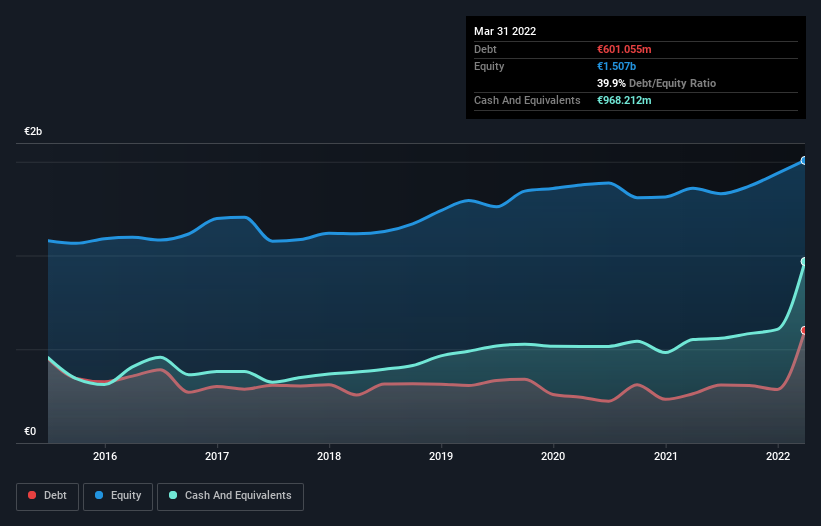Viewport: 821px width, 526px height.
Task: Click the 2021 x-axis label
Action: [x=665, y=456]
